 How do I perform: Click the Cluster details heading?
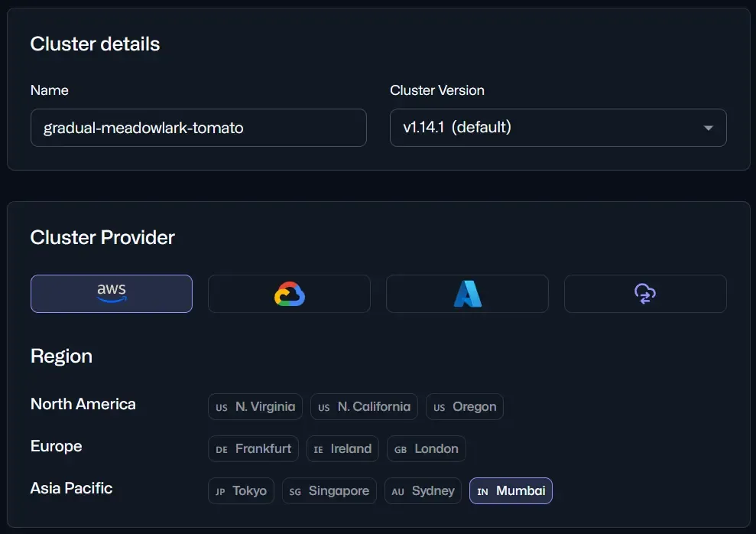coord(95,44)
